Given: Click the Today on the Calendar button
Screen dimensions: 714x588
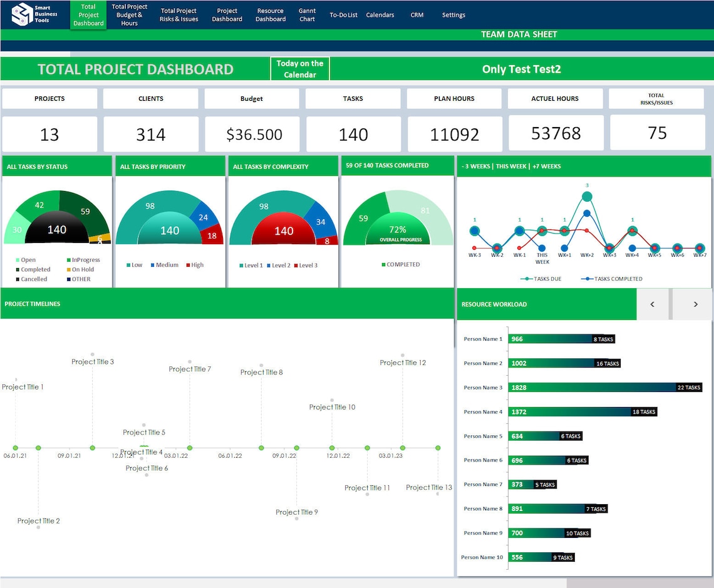Looking at the screenshot, I should [x=299, y=69].
